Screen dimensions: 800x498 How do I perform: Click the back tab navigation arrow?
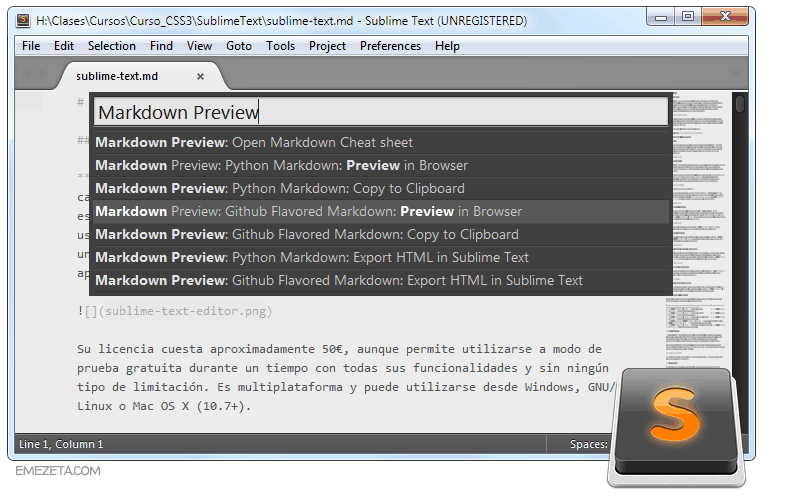27,73
